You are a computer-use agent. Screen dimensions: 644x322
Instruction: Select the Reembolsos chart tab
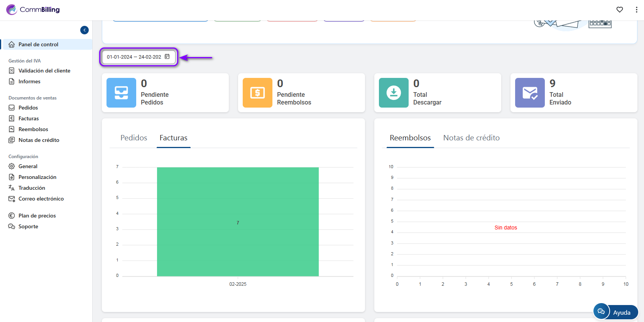(x=410, y=138)
